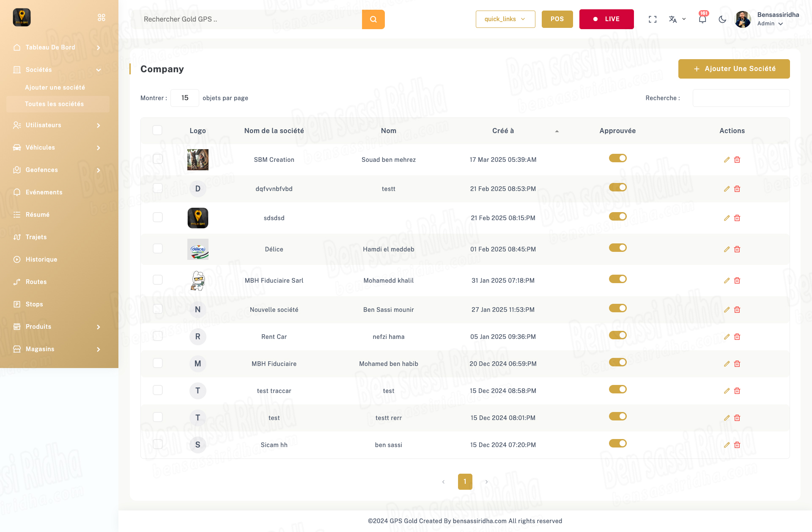Check the select-all checkbox in the table header
812x532 pixels.
tap(157, 130)
